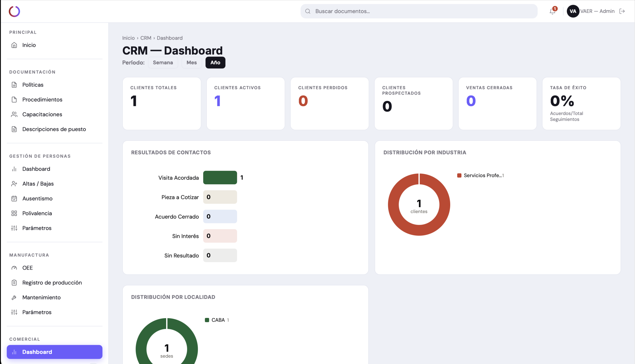Click the OEE gauge icon
This screenshot has height=364, width=635.
click(x=14, y=268)
